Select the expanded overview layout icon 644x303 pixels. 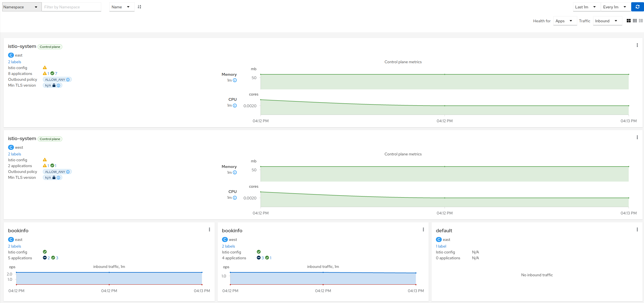629,21
